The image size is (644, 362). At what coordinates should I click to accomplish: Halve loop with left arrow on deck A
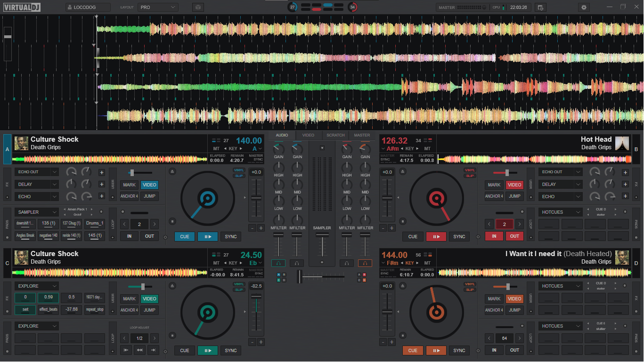click(124, 225)
